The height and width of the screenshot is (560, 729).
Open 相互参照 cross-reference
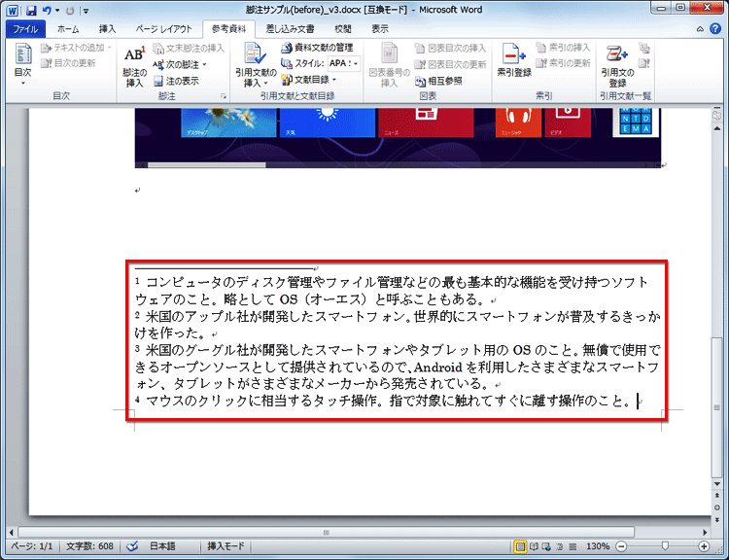[438, 81]
